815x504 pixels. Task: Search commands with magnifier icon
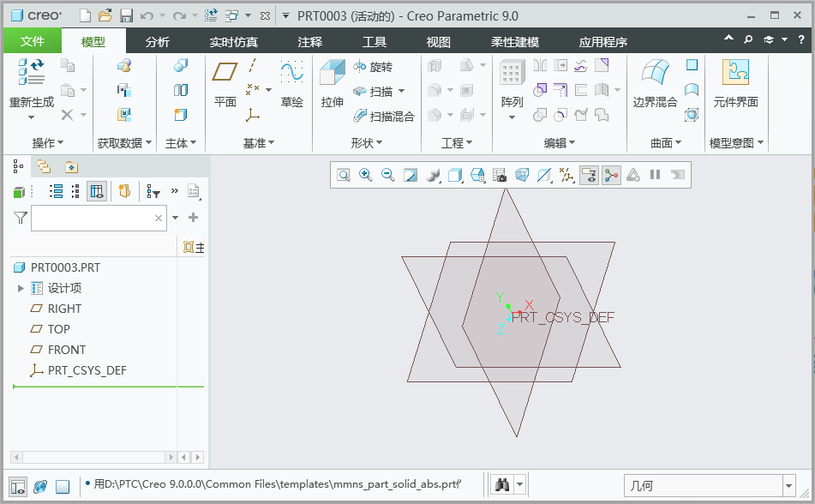748,39
